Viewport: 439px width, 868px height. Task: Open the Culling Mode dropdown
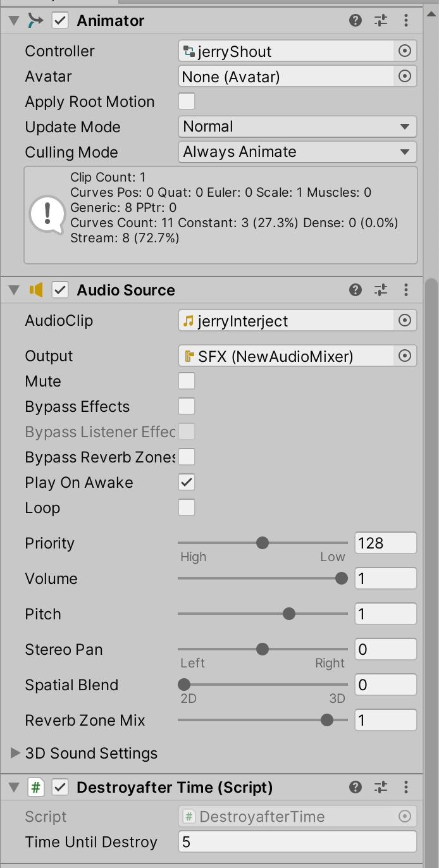[297, 152]
